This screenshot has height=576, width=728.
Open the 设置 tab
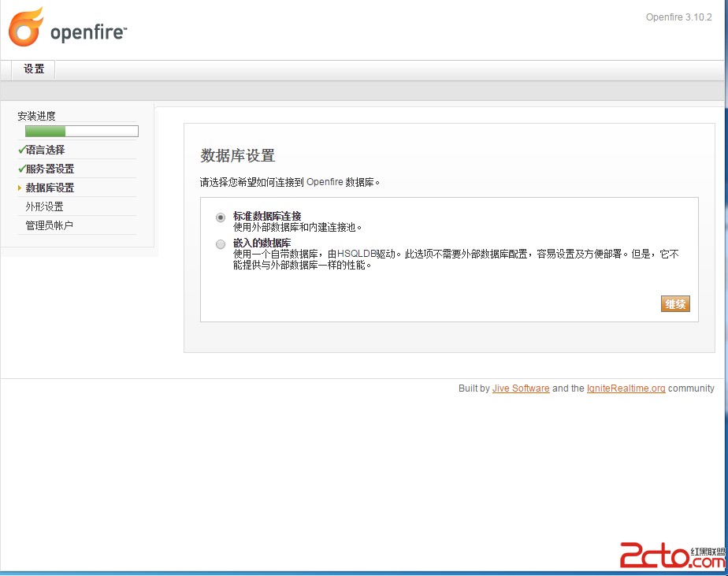click(33, 69)
